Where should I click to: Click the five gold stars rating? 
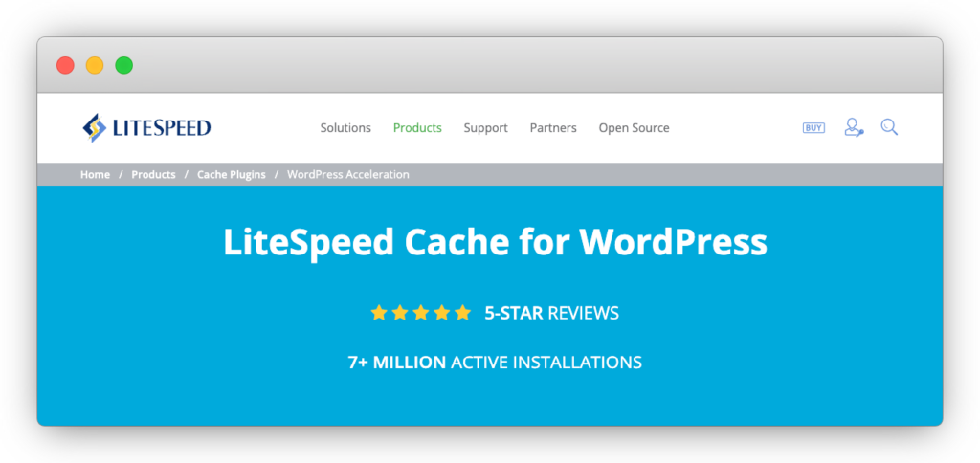pos(421,313)
